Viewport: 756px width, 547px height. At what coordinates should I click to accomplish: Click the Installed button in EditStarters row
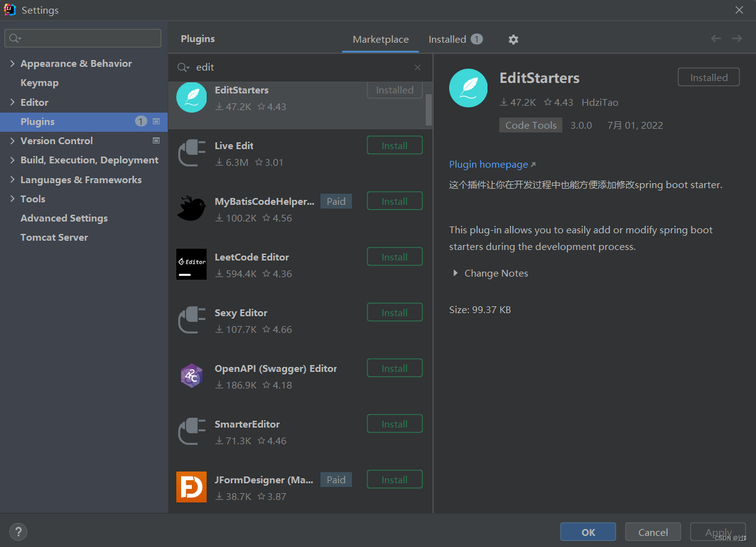tap(395, 90)
